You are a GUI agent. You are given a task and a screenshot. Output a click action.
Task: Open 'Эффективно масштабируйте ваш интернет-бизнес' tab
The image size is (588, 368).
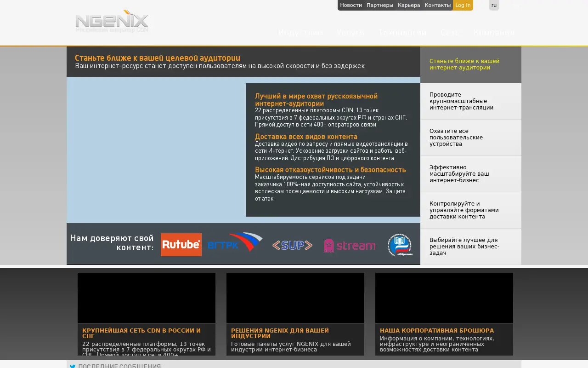(x=471, y=174)
